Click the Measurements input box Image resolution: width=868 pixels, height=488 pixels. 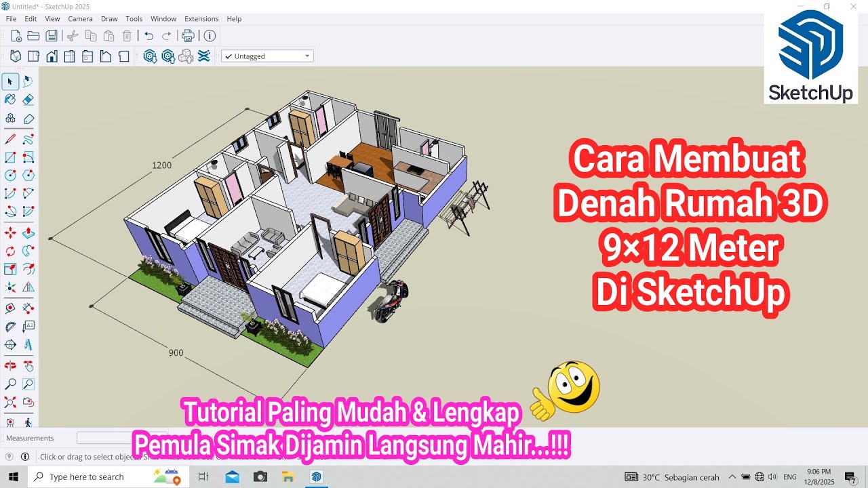pyautogui.click(x=122, y=438)
